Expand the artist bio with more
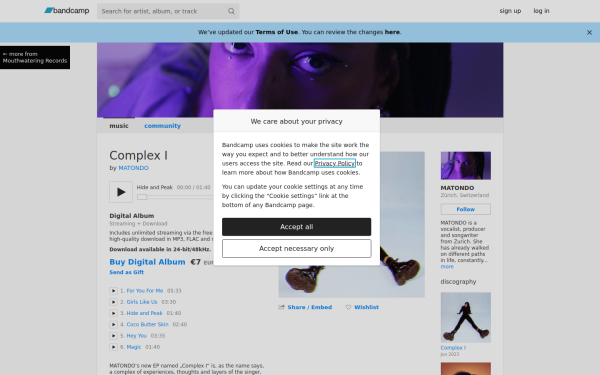 pos(447,267)
